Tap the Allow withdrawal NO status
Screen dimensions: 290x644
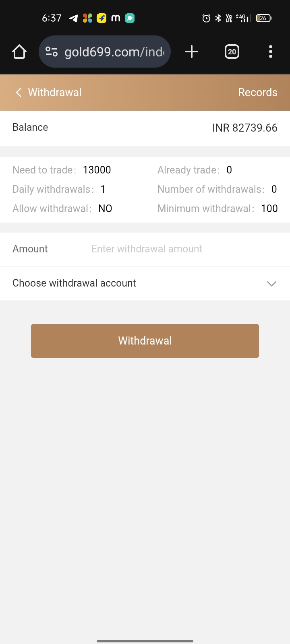click(105, 208)
